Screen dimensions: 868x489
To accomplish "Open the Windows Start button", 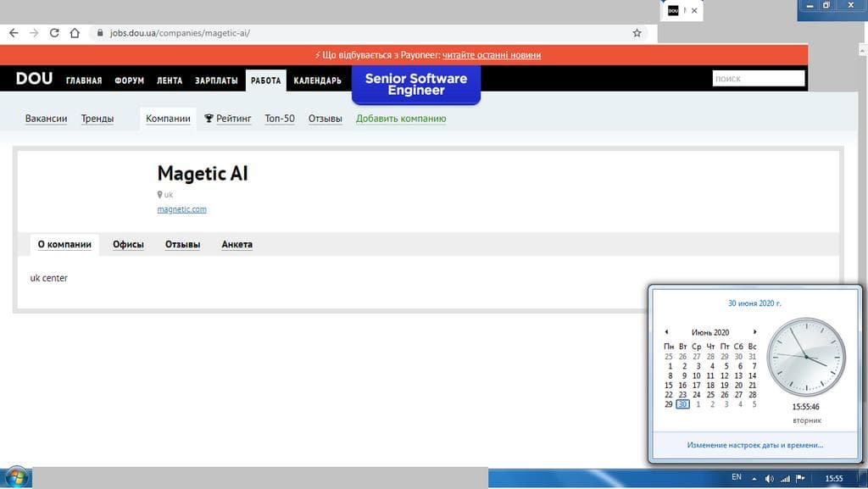I will 16,477.
